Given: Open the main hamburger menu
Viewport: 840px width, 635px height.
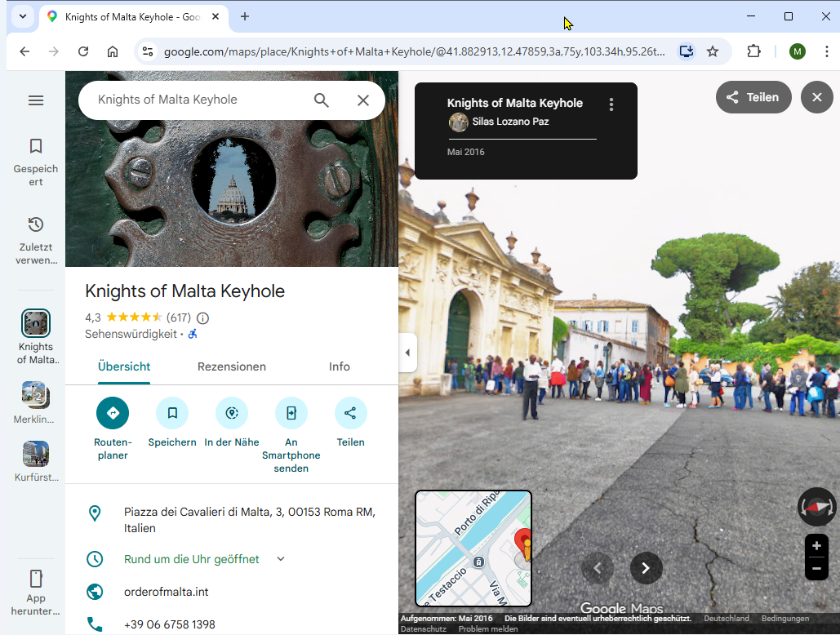Looking at the screenshot, I should [x=36, y=100].
